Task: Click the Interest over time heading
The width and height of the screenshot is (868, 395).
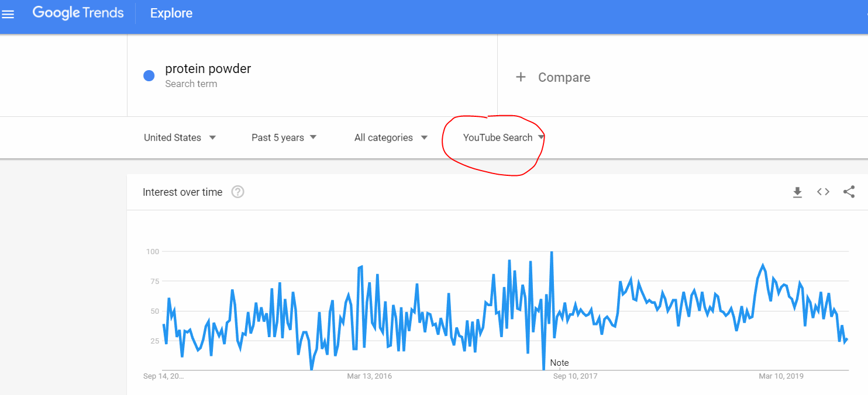Action: 182,192
